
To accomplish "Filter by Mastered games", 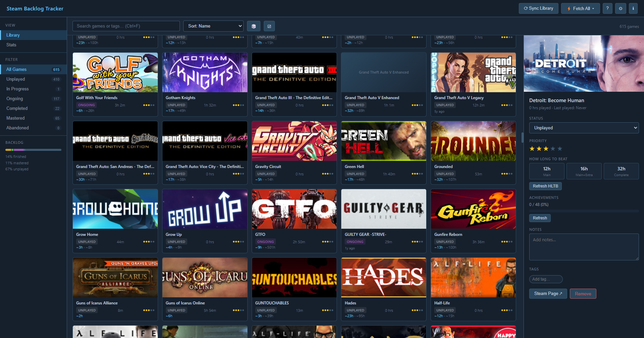I will click(34, 118).
